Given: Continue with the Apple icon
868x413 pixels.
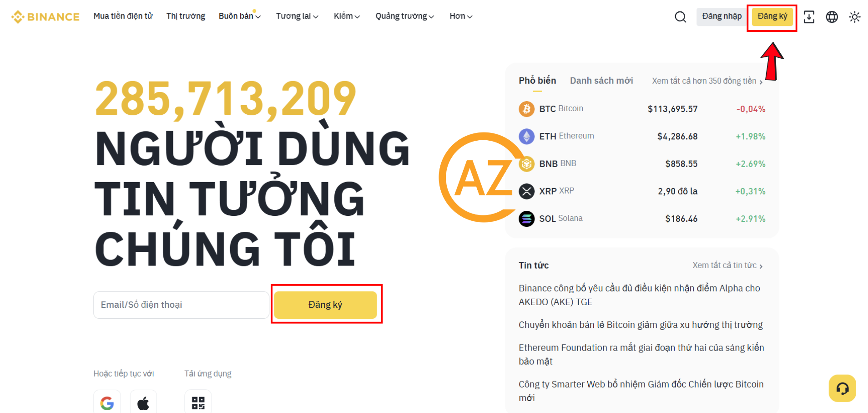Looking at the screenshot, I should (143, 403).
